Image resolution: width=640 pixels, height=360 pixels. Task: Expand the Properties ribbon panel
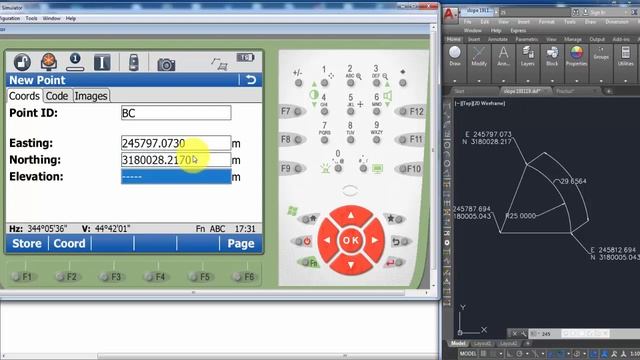576,81
